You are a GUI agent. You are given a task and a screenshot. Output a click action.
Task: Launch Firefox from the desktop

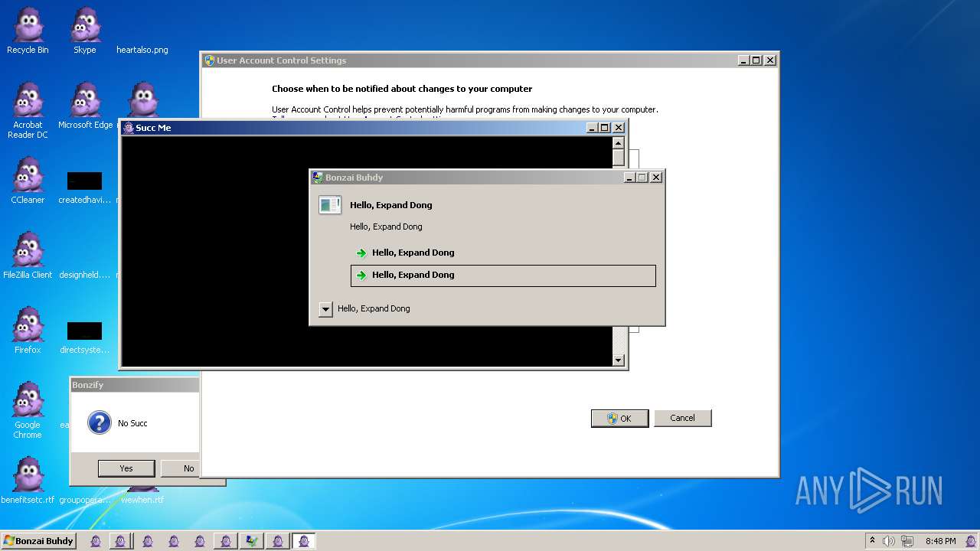(28, 331)
